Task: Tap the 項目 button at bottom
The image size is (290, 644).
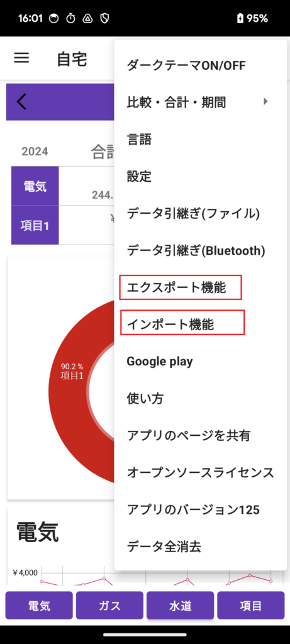Action: [x=251, y=605]
